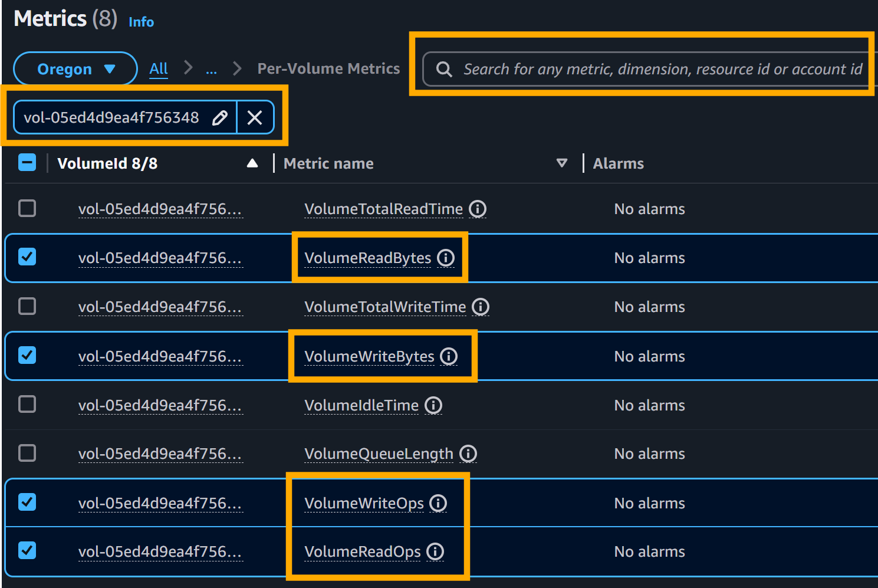Image resolution: width=878 pixels, height=588 pixels.
Task: Click the Alarms column header
Action: (x=619, y=163)
